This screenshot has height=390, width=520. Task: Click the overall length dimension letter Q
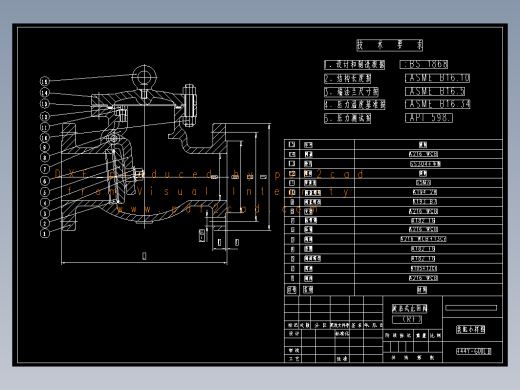point(144,256)
